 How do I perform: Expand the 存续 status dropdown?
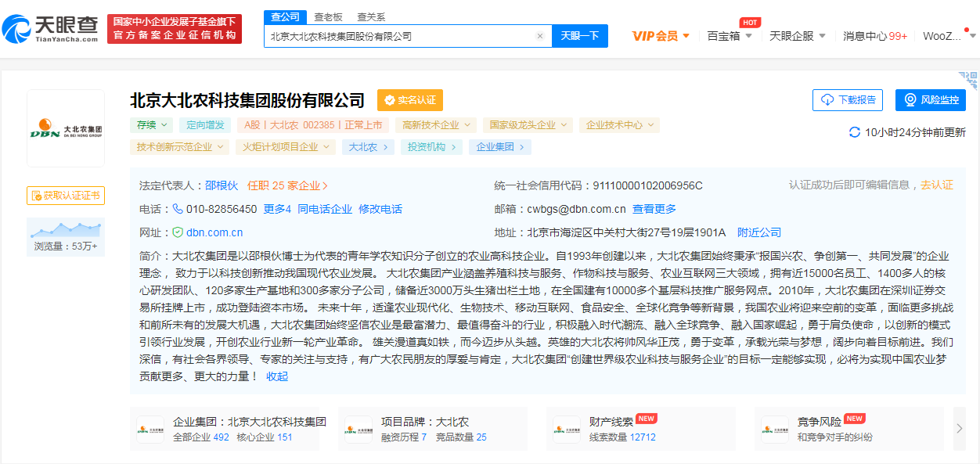pos(153,124)
